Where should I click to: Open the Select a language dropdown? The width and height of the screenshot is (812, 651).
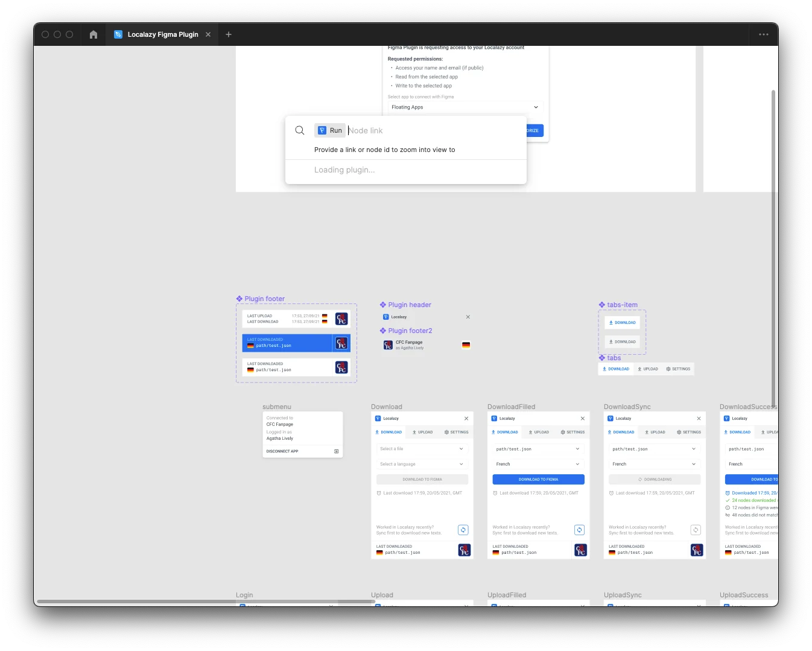click(x=422, y=464)
